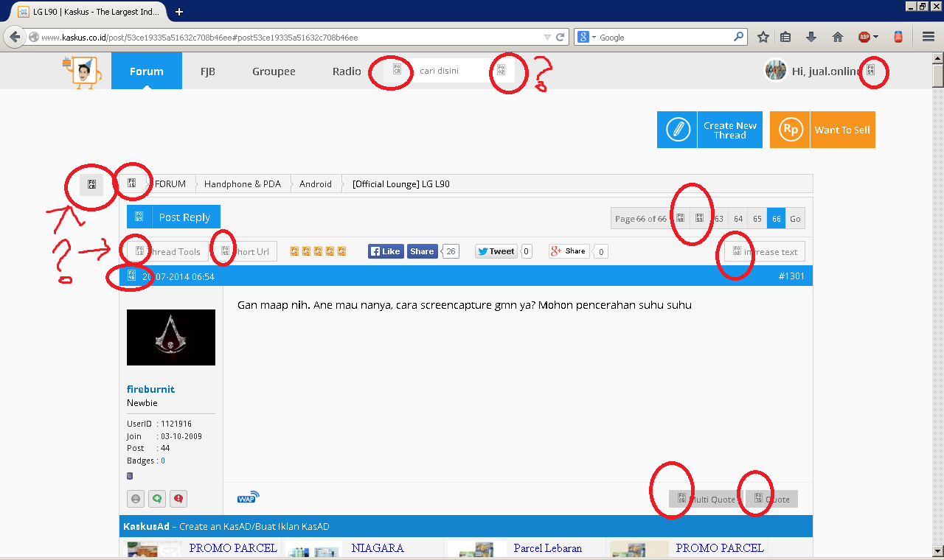
Task: Go to the browser home page icon
Action: click(838, 37)
